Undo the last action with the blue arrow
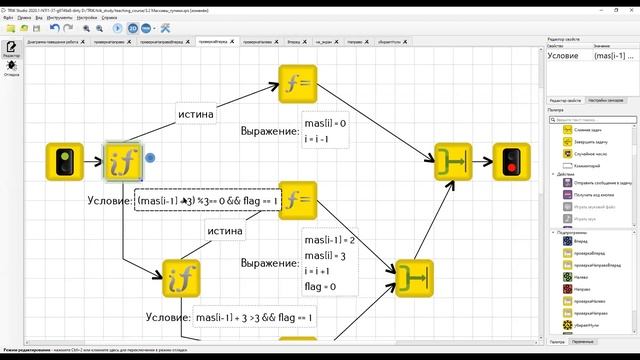Screen dimensions: 640x360 coord(54,28)
